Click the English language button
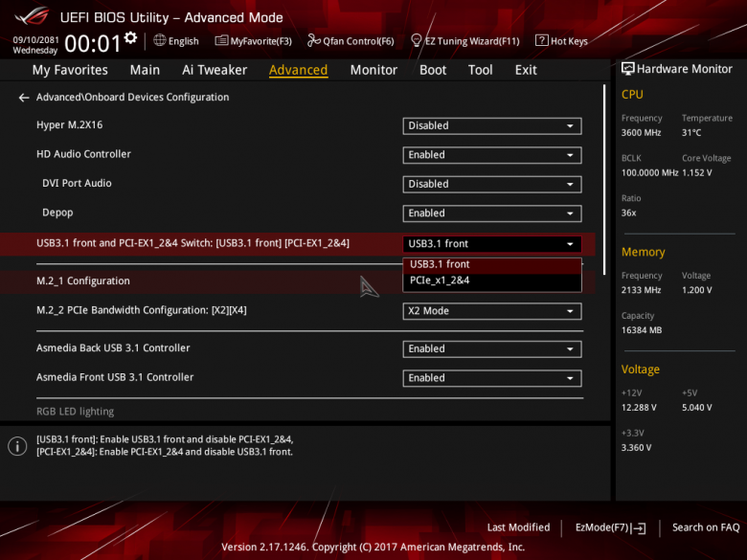747x560 pixels. pyautogui.click(x=176, y=41)
